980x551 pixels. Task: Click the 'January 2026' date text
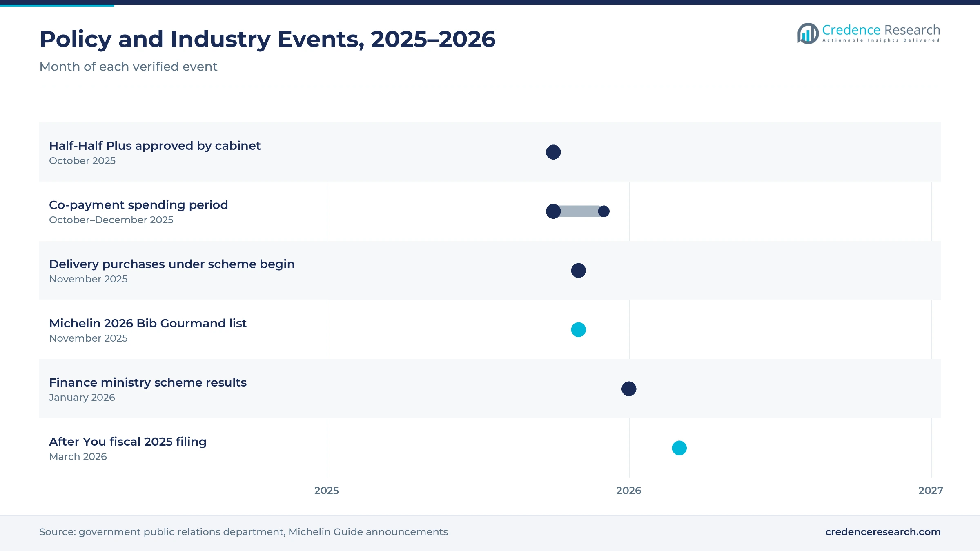82,398
